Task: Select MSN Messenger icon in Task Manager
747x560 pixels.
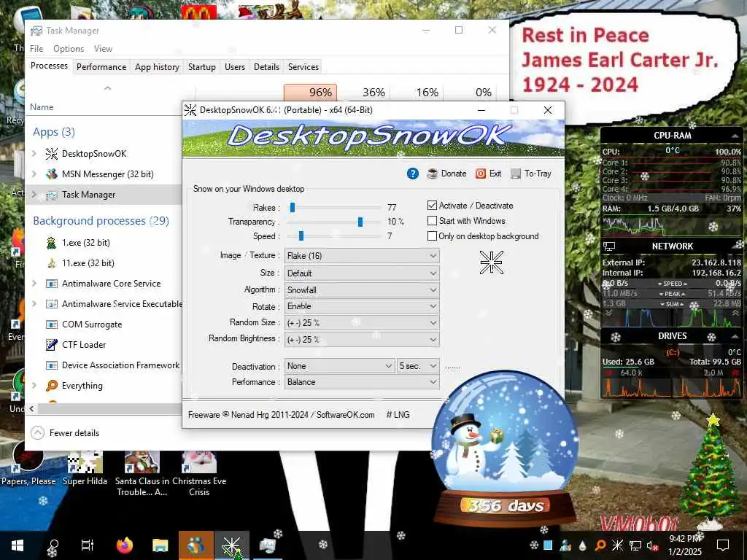Action: click(x=52, y=174)
